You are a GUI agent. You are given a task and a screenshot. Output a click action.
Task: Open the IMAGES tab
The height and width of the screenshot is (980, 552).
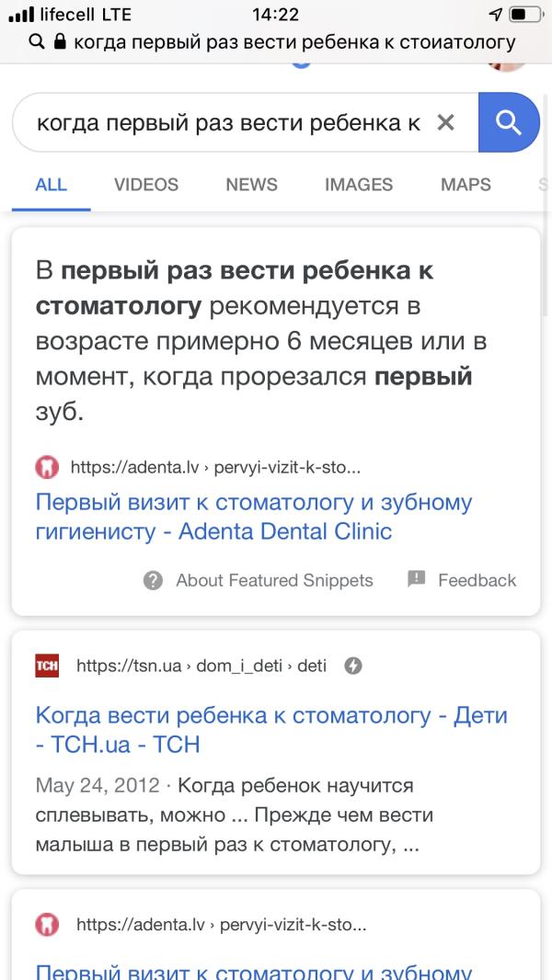(x=359, y=185)
